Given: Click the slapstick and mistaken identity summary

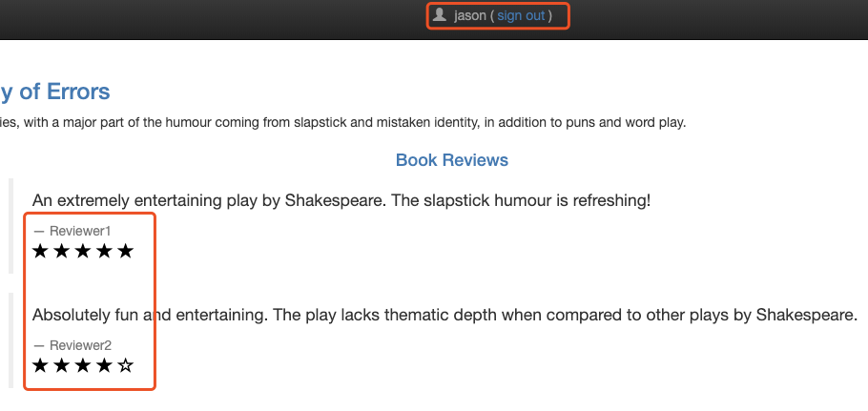Looking at the screenshot, I should tap(342, 122).
